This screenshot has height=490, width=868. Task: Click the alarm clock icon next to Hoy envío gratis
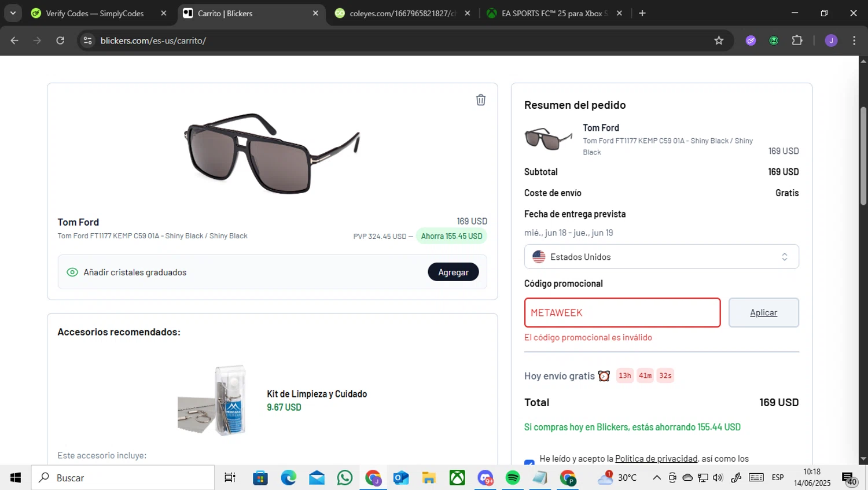(604, 376)
